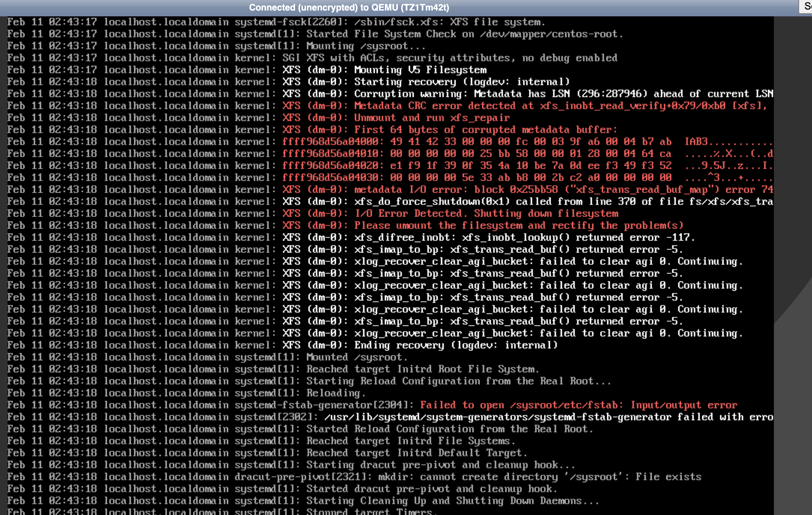Select the 'Corruption warning: Metadata has LSN' line
This screenshot has width=812, height=515.
564,94
